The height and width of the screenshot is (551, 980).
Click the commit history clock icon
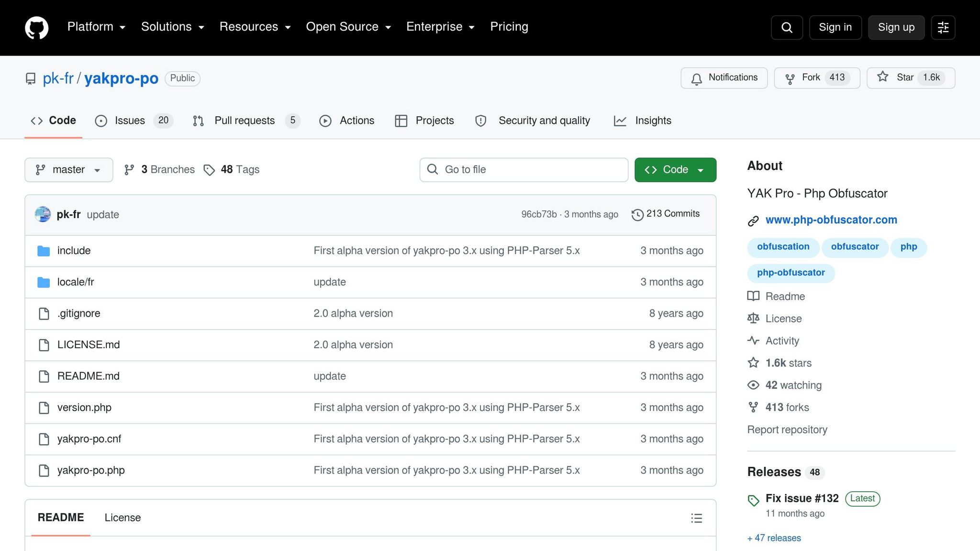[x=637, y=215]
